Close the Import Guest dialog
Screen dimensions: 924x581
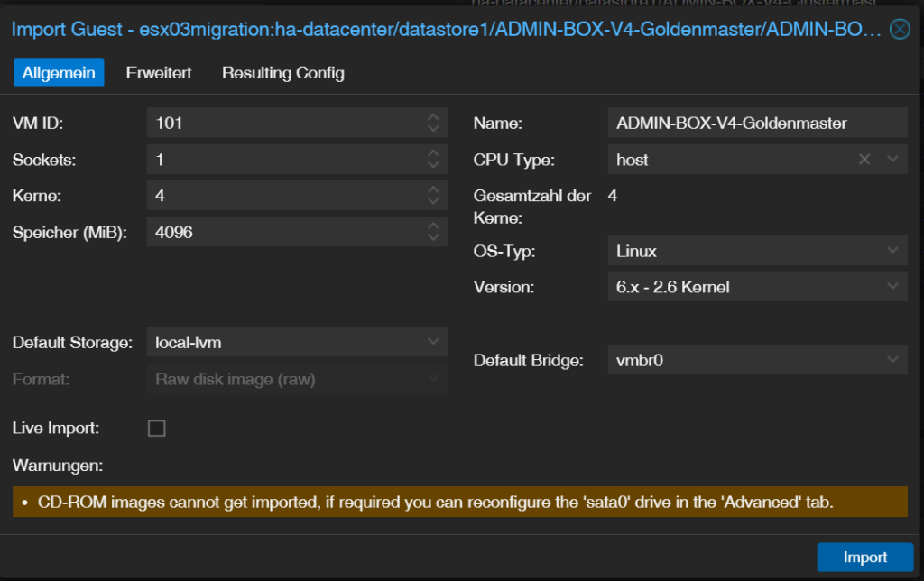pos(900,29)
